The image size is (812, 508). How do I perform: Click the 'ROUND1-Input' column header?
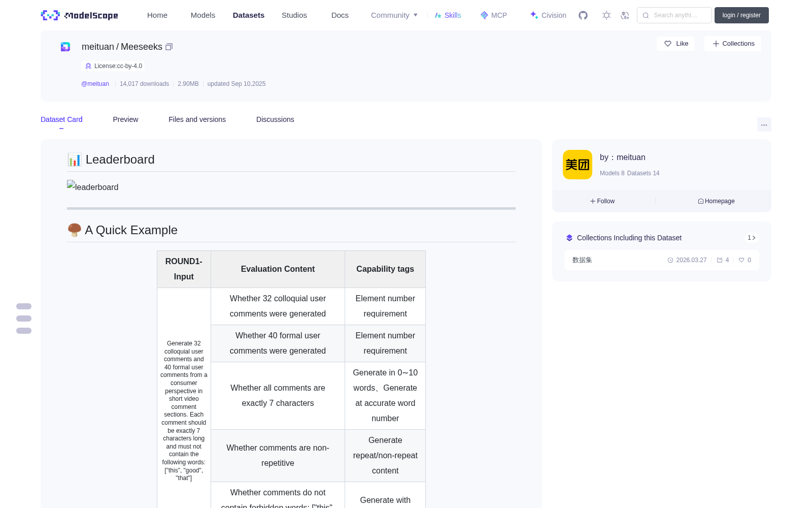point(184,269)
